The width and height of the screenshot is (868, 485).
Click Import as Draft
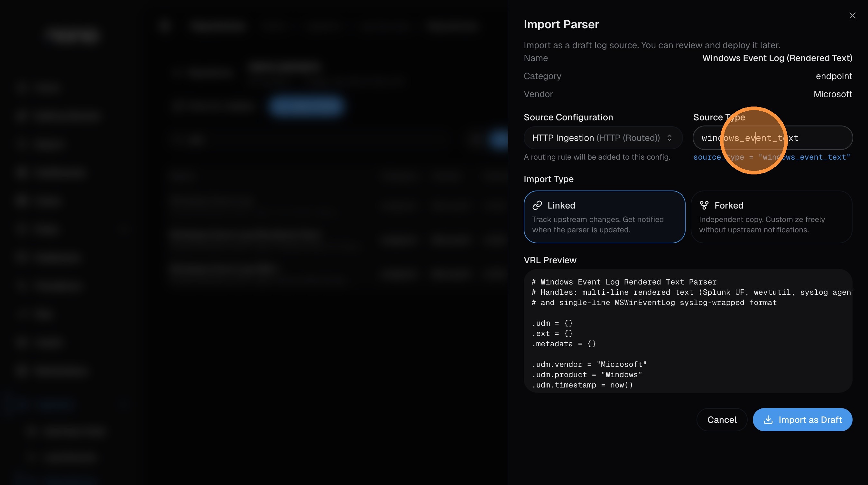(803, 420)
